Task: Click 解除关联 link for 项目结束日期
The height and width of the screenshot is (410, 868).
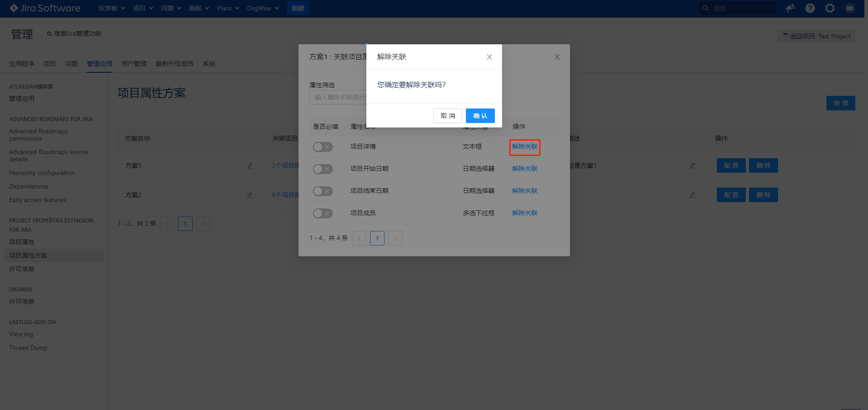Action: pyautogui.click(x=525, y=191)
